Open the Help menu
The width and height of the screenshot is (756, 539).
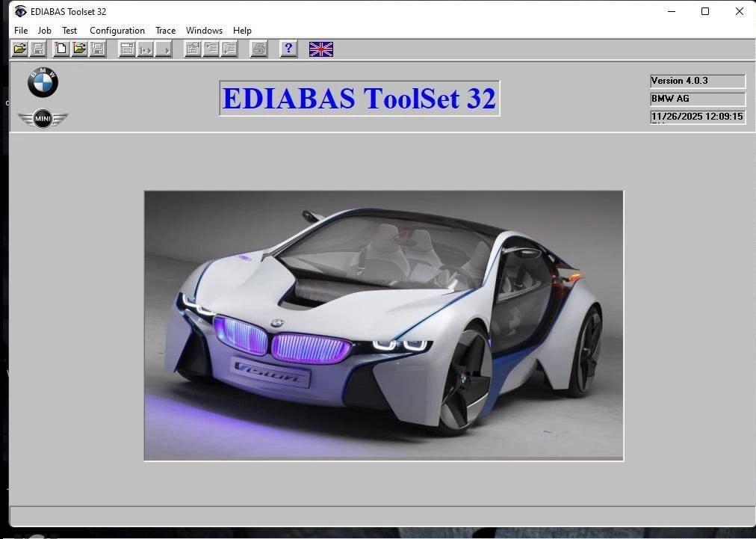point(242,31)
